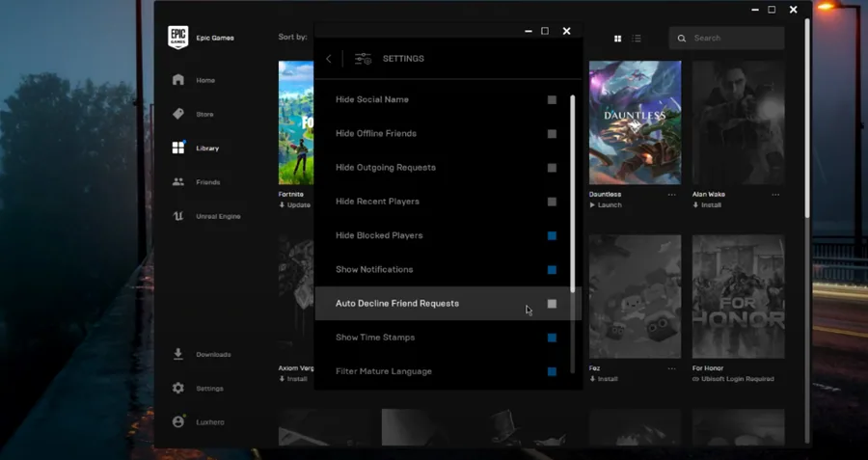Switch library to grid view

(618, 39)
